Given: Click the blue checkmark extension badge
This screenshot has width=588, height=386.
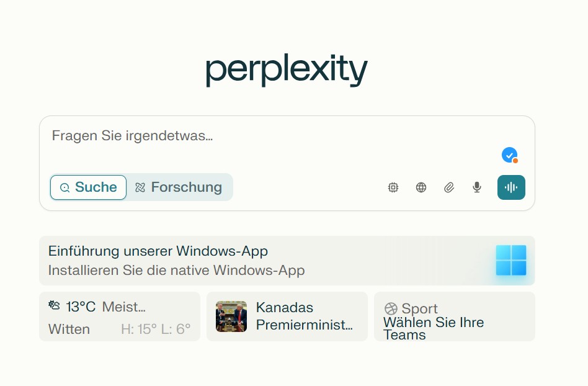Looking at the screenshot, I should (510, 155).
